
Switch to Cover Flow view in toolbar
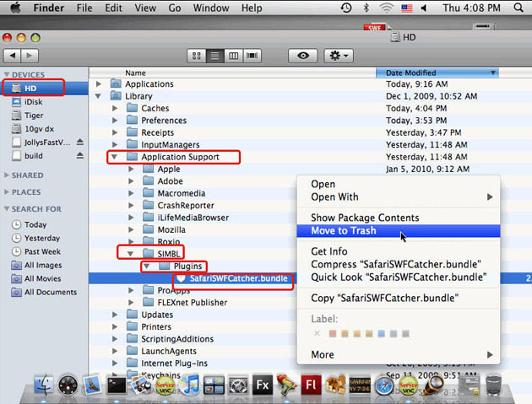click(x=251, y=55)
